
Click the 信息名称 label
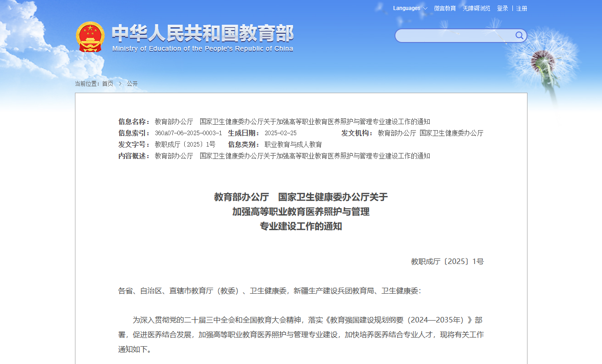pyautogui.click(x=134, y=121)
